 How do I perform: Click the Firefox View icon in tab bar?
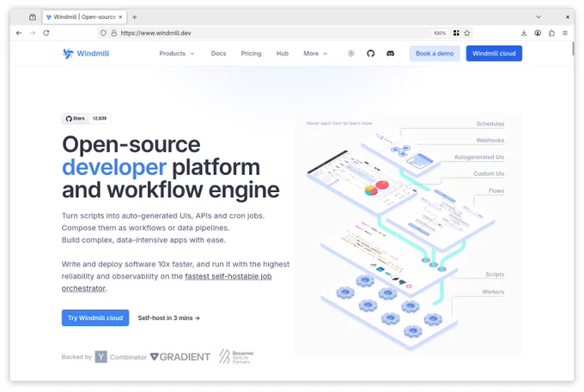33,17
